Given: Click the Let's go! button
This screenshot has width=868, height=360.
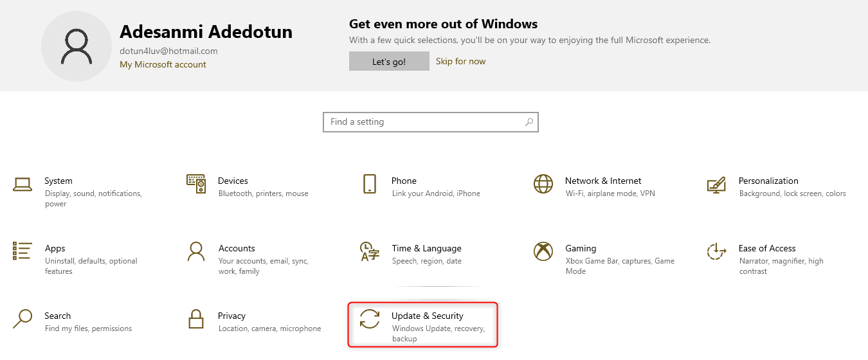Looking at the screenshot, I should pyautogui.click(x=389, y=62).
